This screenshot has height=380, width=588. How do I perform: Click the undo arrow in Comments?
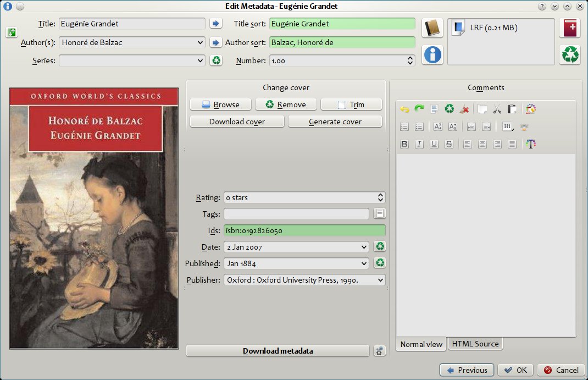(x=404, y=109)
